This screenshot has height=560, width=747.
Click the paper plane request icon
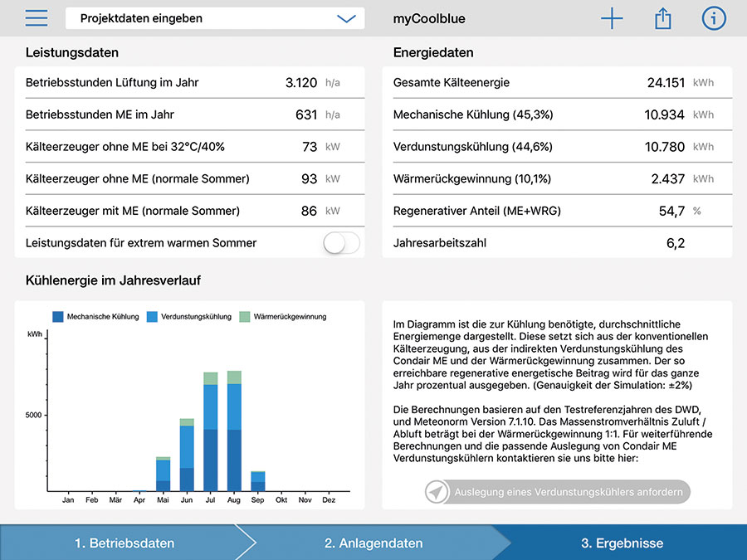click(437, 492)
